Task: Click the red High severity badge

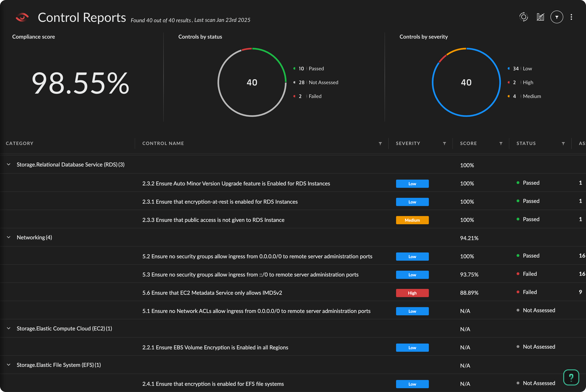Action: (x=412, y=293)
